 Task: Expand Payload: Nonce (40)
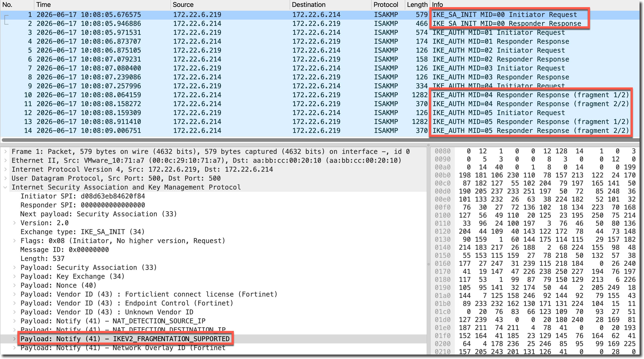point(15,285)
